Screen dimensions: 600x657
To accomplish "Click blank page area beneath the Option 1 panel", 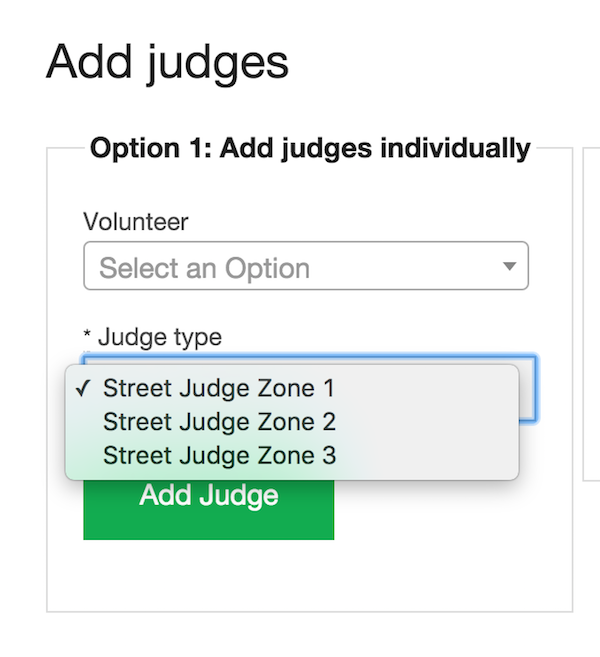I will (x=300, y=635).
